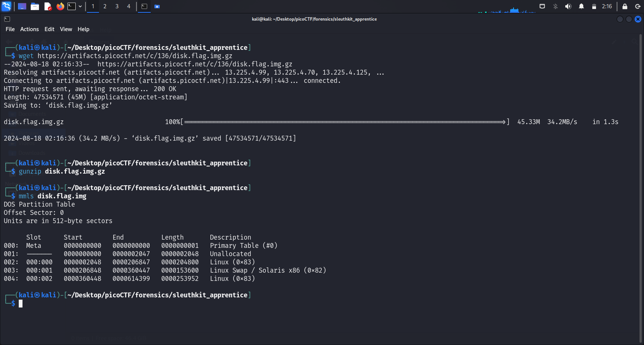Switch to workspace 4
The height and width of the screenshot is (345, 644).
pyautogui.click(x=129, y=6)
